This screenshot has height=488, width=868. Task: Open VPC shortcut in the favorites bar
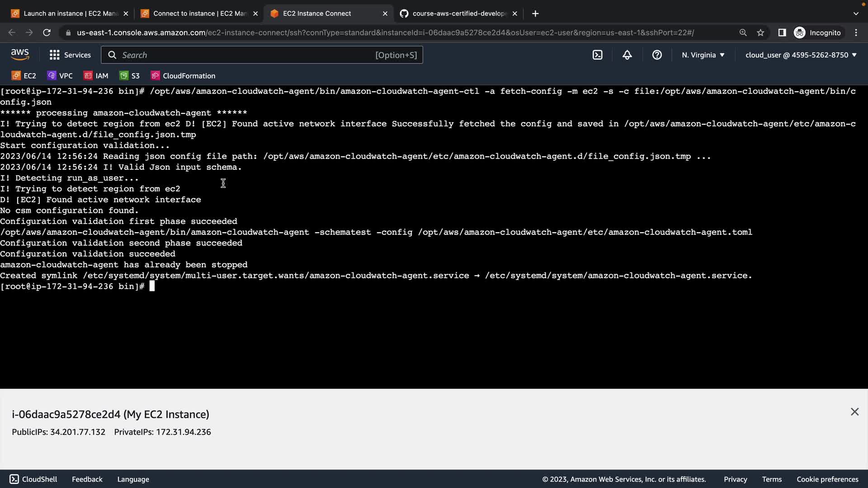[x=60, y=76]
